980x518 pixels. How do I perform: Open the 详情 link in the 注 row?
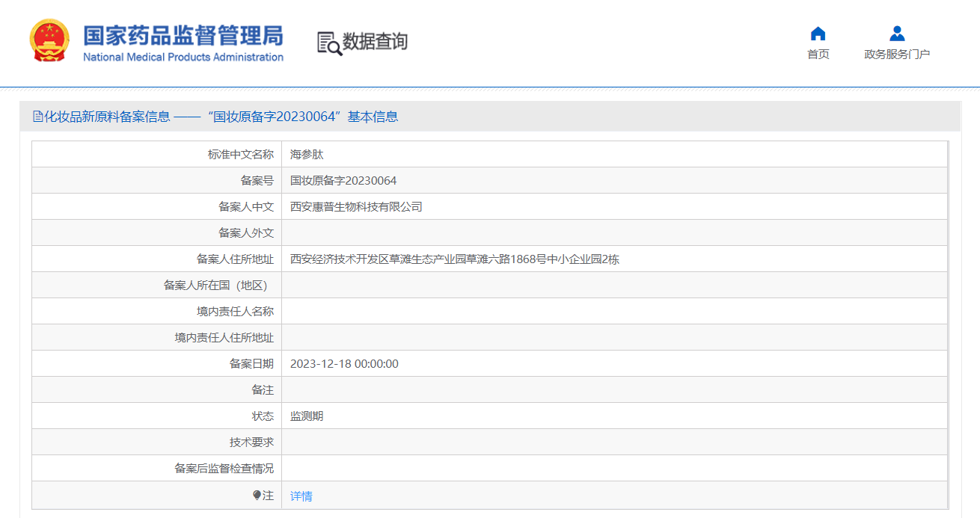point(301,495)
